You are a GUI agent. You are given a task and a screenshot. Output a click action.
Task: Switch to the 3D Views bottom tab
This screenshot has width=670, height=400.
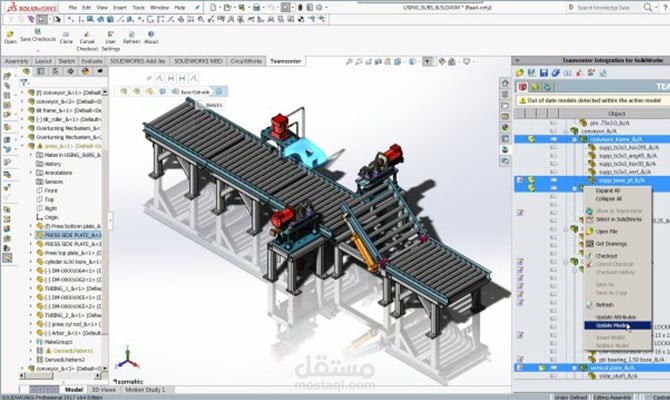104,390
